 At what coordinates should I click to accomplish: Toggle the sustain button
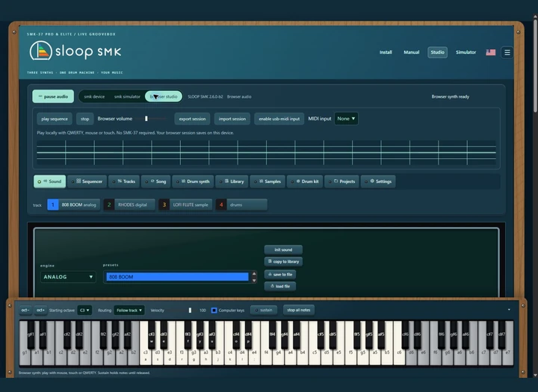264,310
